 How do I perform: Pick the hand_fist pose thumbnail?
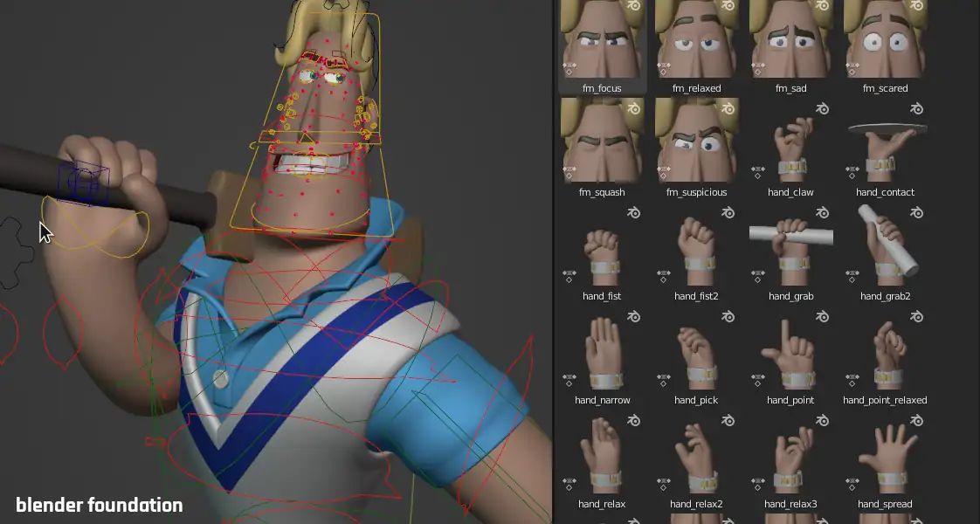pyautogui.click(x=602, y=245)
